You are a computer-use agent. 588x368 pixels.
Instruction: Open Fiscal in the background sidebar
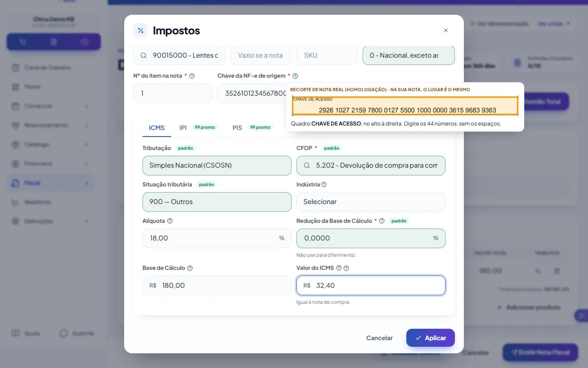coord(50,183)
